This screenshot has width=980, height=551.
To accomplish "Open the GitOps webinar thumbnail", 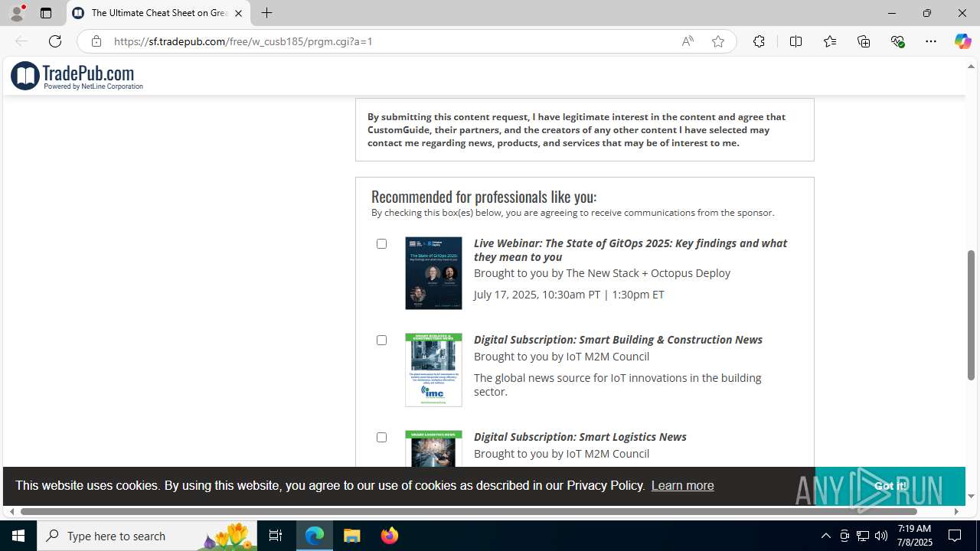I will [433, 273].
